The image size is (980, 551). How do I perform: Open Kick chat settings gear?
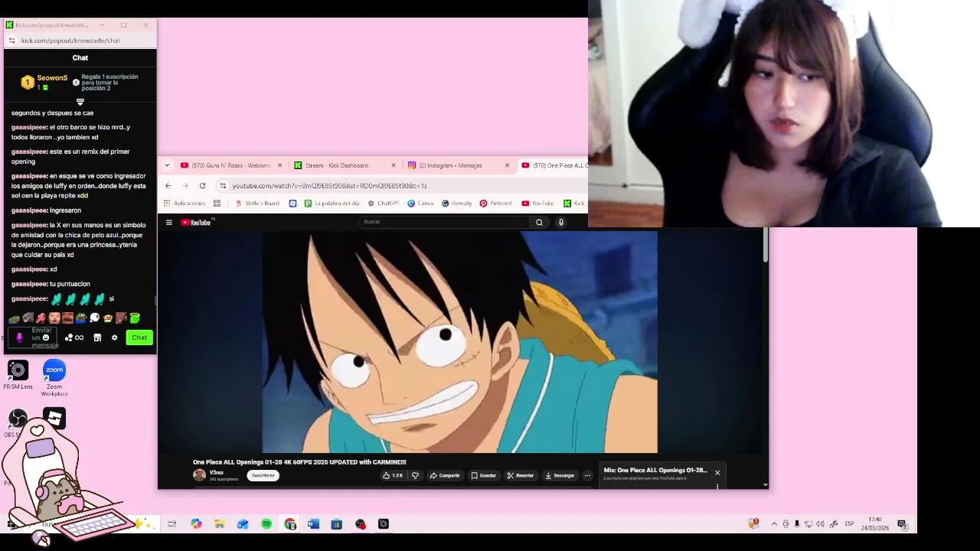click(115, 337)
